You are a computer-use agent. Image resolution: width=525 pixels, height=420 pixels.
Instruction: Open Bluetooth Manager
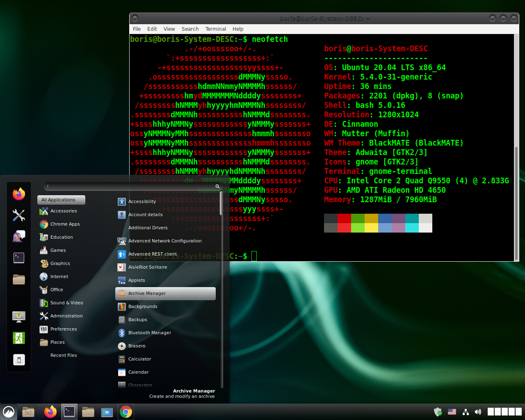166,333
